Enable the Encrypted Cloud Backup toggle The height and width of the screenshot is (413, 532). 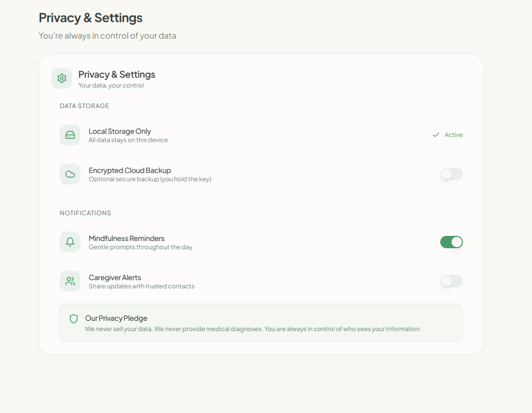452,174
